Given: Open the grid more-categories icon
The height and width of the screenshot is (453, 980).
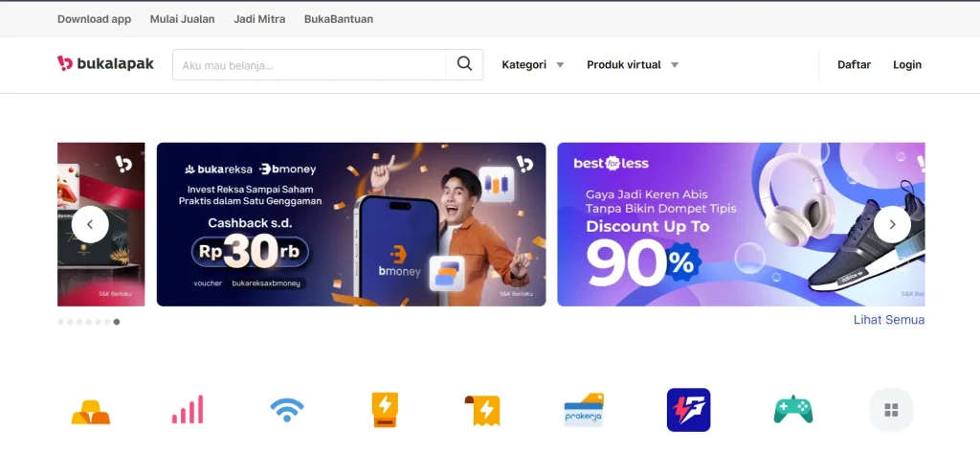Looking at the screenshot, I should pyautogui.click(x=891, y=411).
